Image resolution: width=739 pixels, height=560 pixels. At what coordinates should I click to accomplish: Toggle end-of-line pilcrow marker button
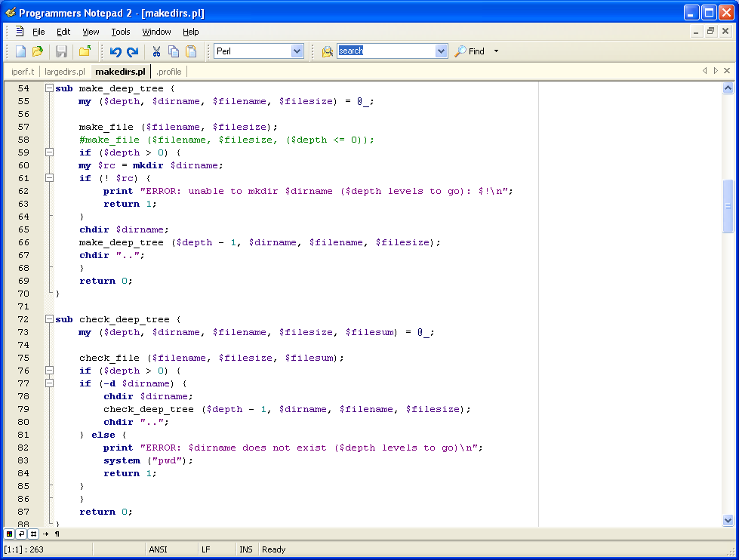[57, 534]
